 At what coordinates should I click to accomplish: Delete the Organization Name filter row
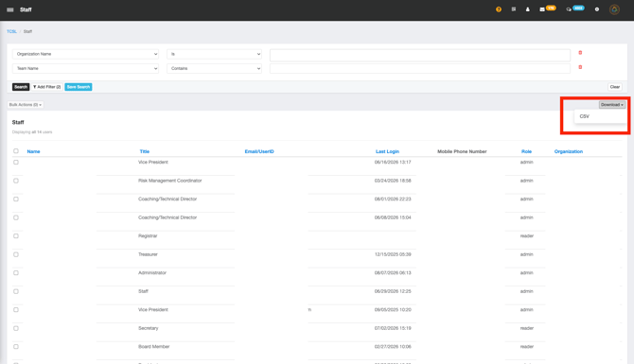pyautogui.click(x=580, y=53)
